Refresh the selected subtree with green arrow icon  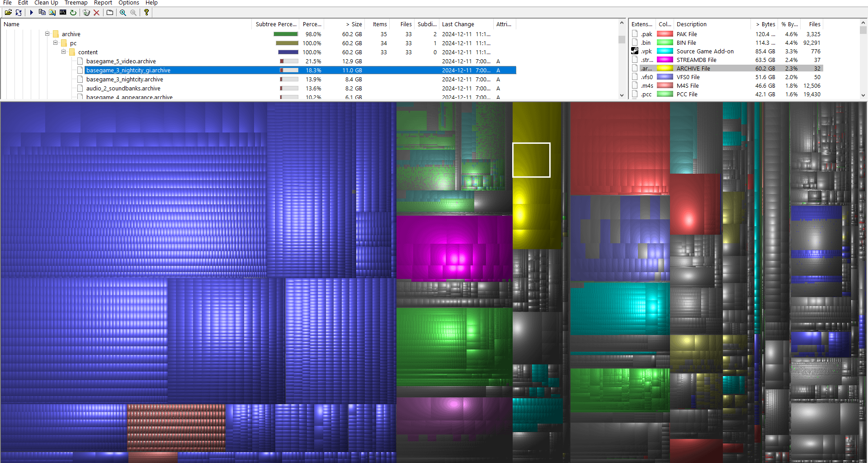73,12
